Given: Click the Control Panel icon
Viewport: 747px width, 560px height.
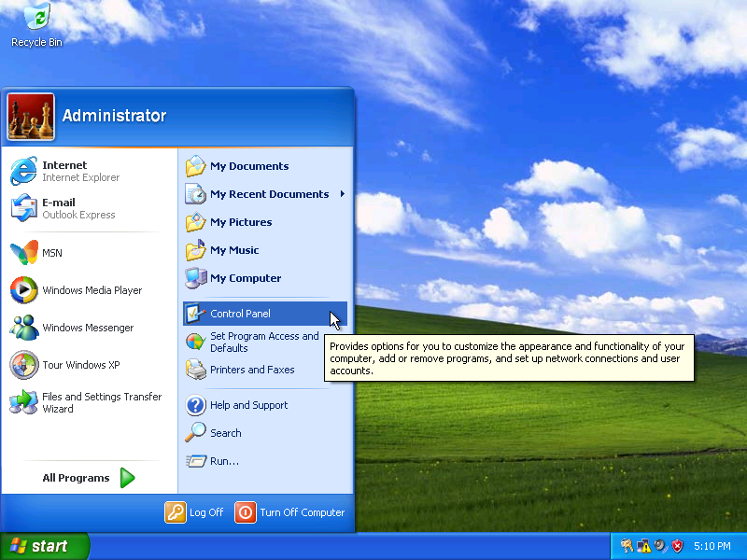Looking at the screenshot, I should (196, 314).
